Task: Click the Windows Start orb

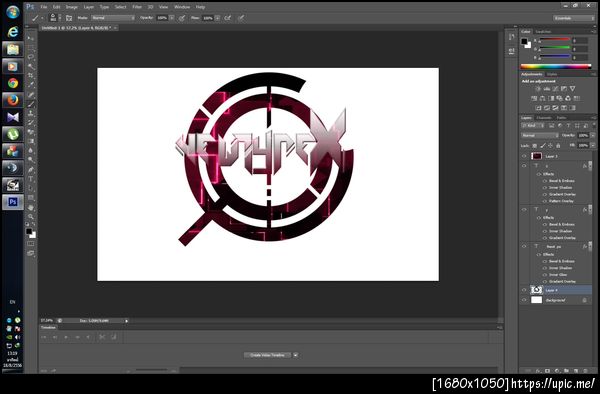Action: point(13,12)
